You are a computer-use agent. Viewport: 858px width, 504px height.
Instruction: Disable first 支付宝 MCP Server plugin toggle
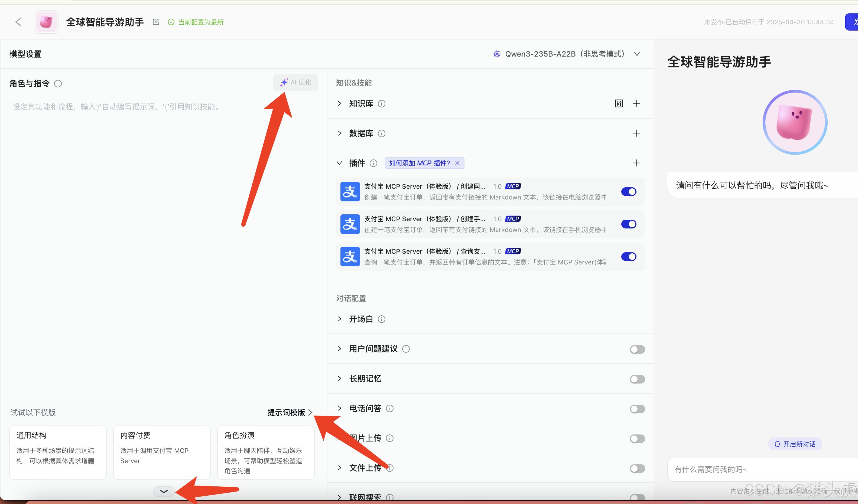629,192
